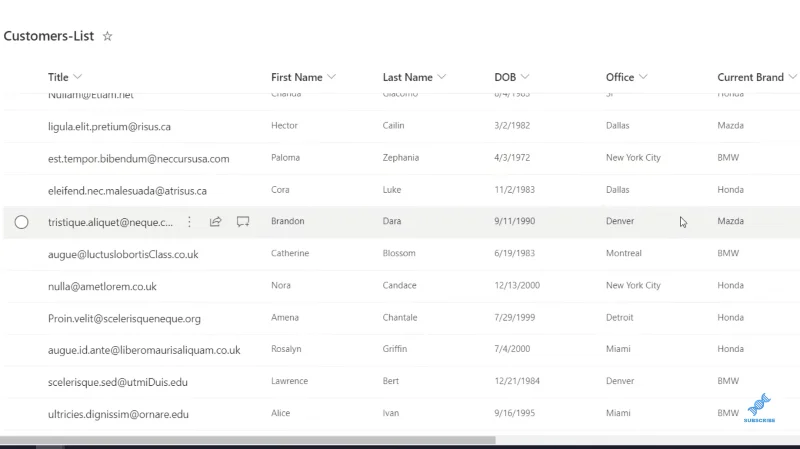Click last name Chantale

(x=400, y=317)
